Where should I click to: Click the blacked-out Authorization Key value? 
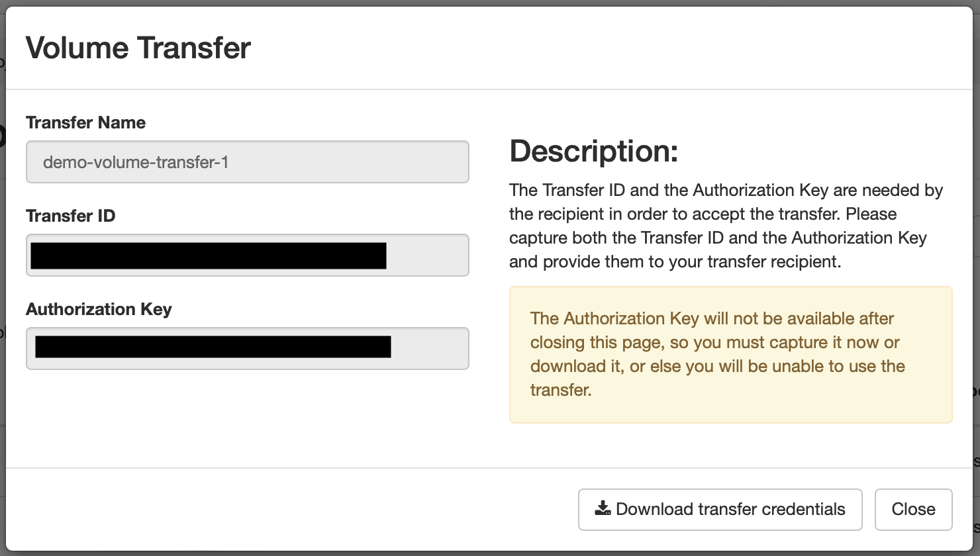click(213, 347)
